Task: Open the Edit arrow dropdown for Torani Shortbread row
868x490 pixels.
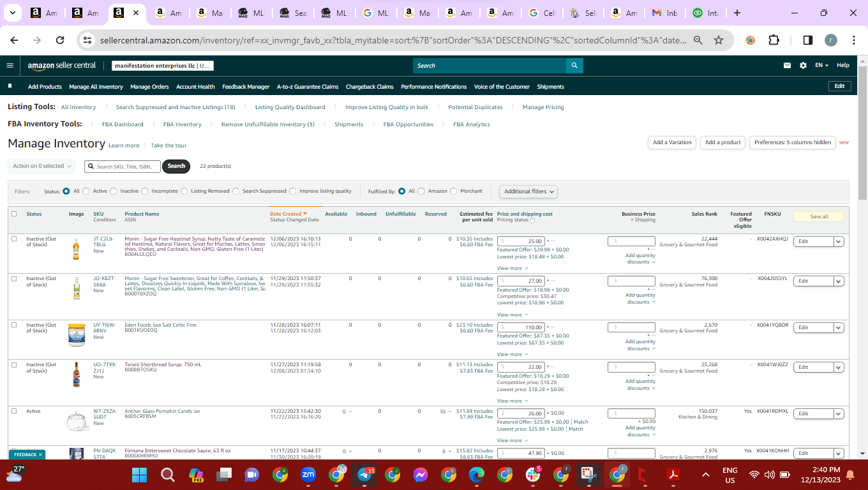Action: pyautogui.click(x=839, y=367)
